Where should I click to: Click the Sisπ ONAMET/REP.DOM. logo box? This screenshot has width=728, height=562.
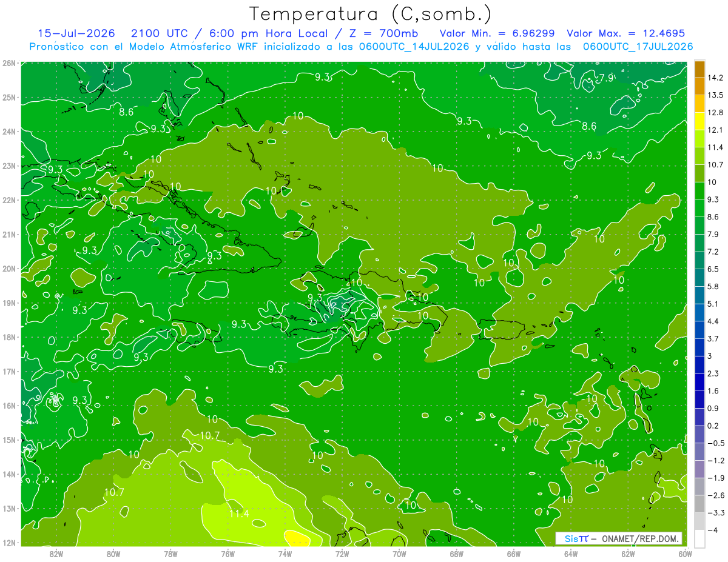[619, 538]
